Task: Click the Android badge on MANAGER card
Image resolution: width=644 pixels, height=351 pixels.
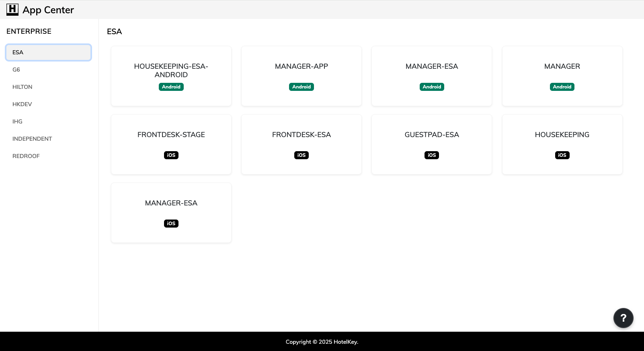Action: pos(562,87)
